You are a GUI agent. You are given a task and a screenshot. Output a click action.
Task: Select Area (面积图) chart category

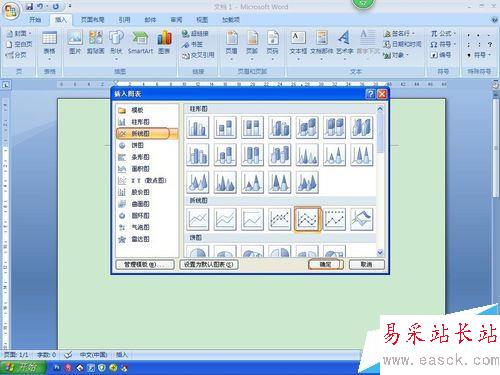(x=147, y=169)
